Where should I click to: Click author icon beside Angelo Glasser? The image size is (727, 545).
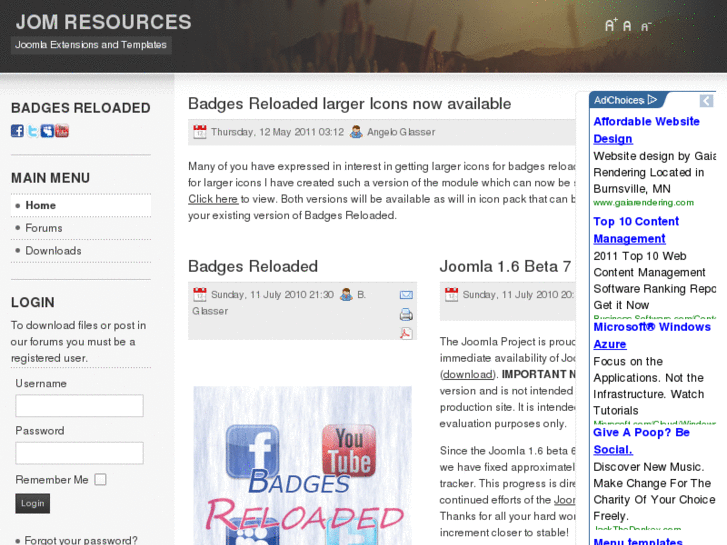(356, 132)
